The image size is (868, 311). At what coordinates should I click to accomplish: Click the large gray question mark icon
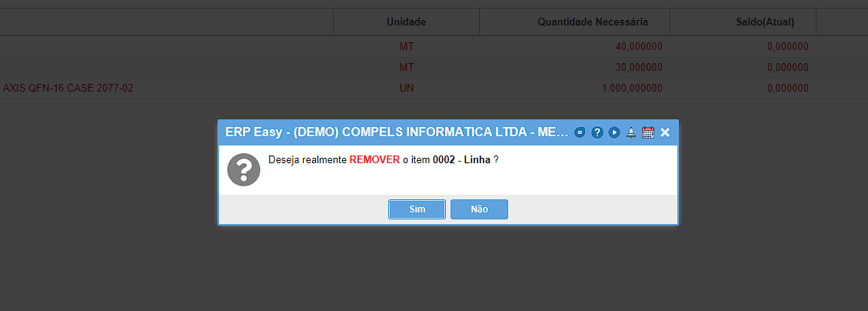point(244,169)
